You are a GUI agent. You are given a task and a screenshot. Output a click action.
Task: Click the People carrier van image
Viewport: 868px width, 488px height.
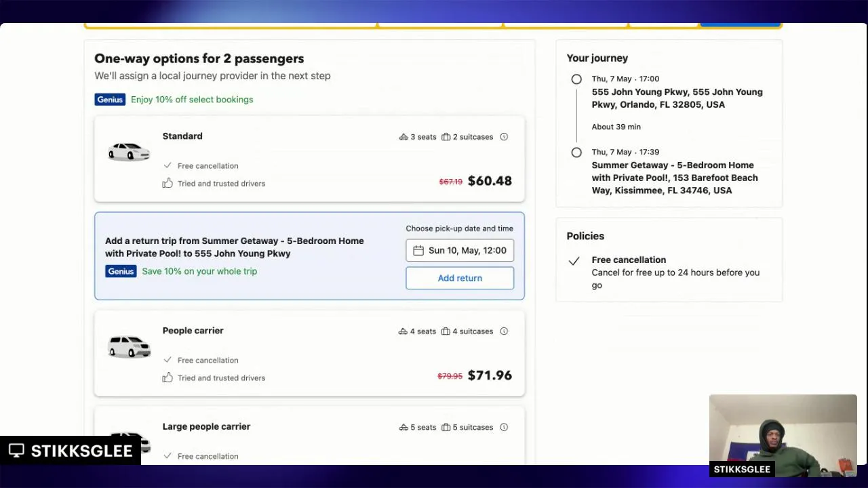pyautogui.click(x=129, y=346)
